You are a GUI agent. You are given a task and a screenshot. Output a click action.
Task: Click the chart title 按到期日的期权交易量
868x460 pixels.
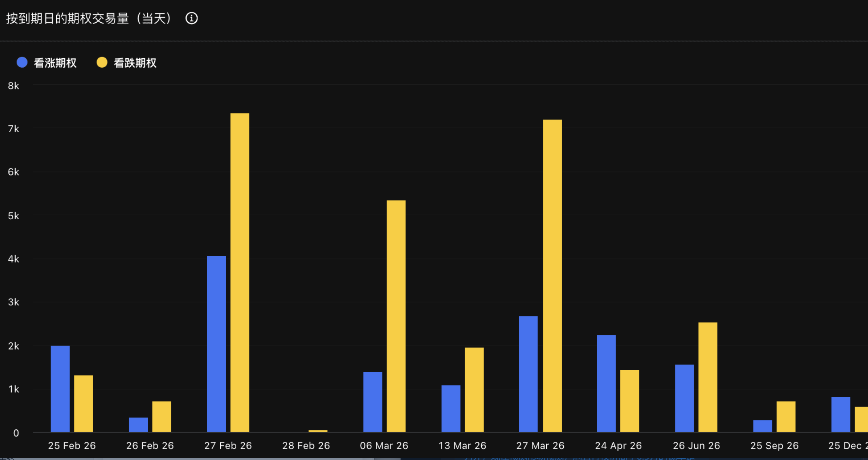coord(67,19)
